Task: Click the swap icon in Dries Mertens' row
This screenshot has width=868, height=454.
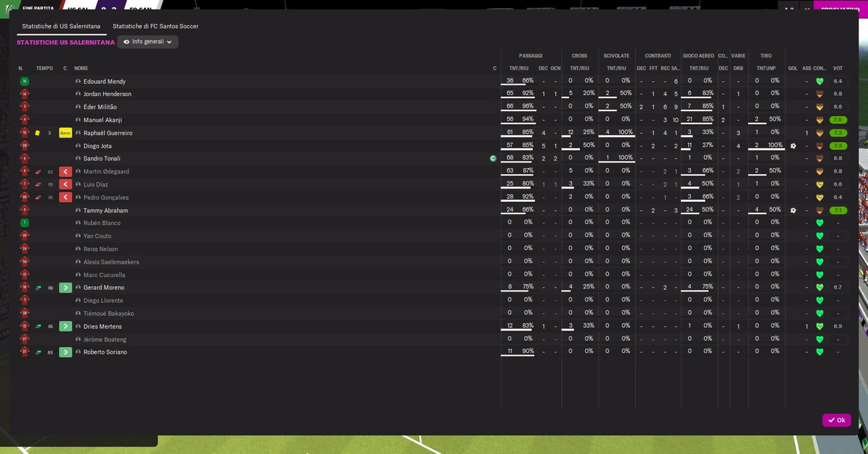Action: (39, 326)
